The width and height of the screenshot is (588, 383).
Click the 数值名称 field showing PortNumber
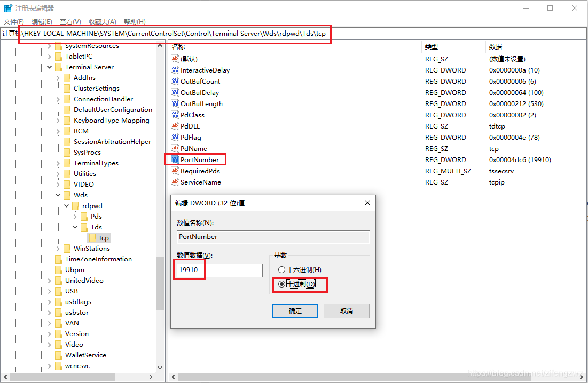click(273, 237)
